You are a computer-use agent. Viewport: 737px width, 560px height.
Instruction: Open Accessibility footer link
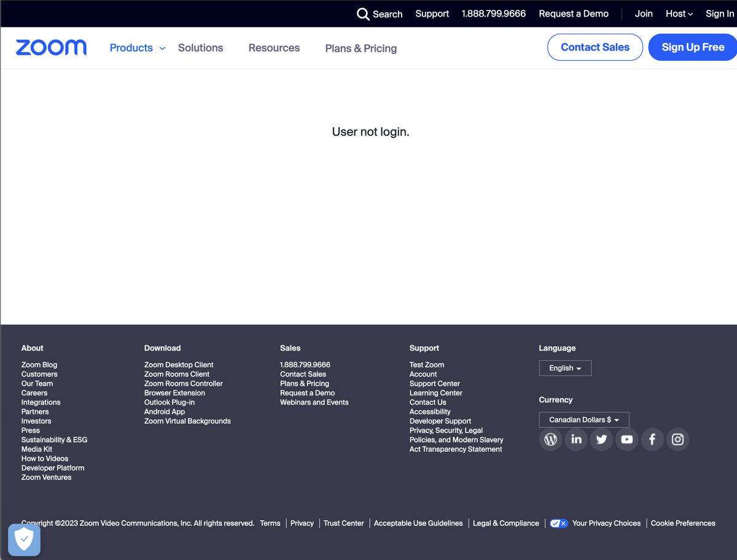click(x=430, y=411)
